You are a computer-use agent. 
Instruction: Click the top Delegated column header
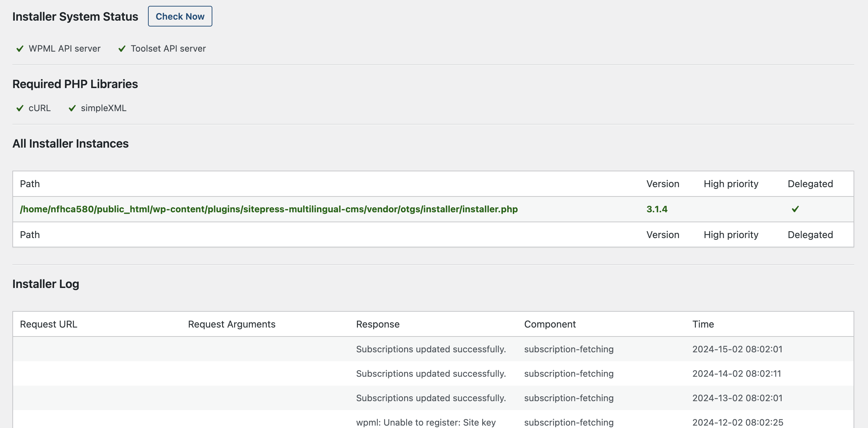pyautogui.click(x=811, y=184)
